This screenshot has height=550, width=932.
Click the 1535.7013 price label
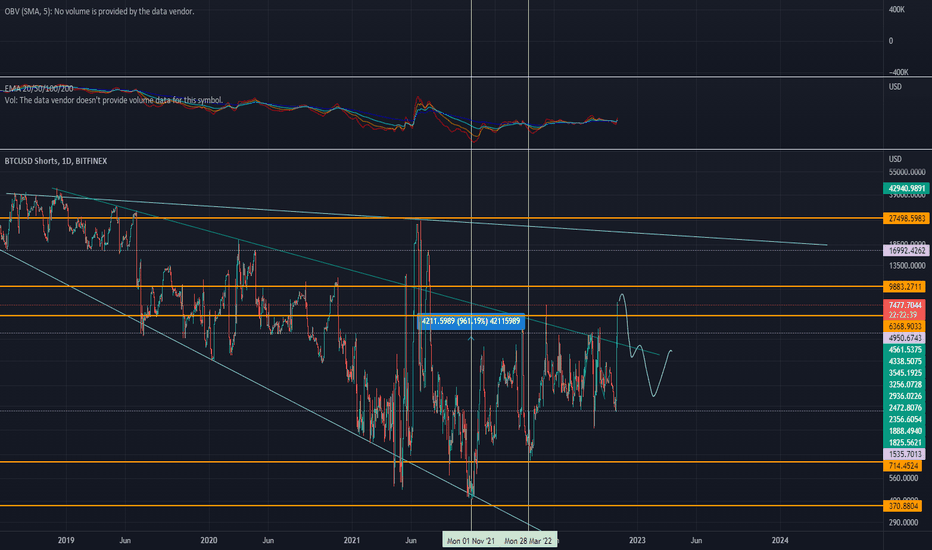coord(904,454)
